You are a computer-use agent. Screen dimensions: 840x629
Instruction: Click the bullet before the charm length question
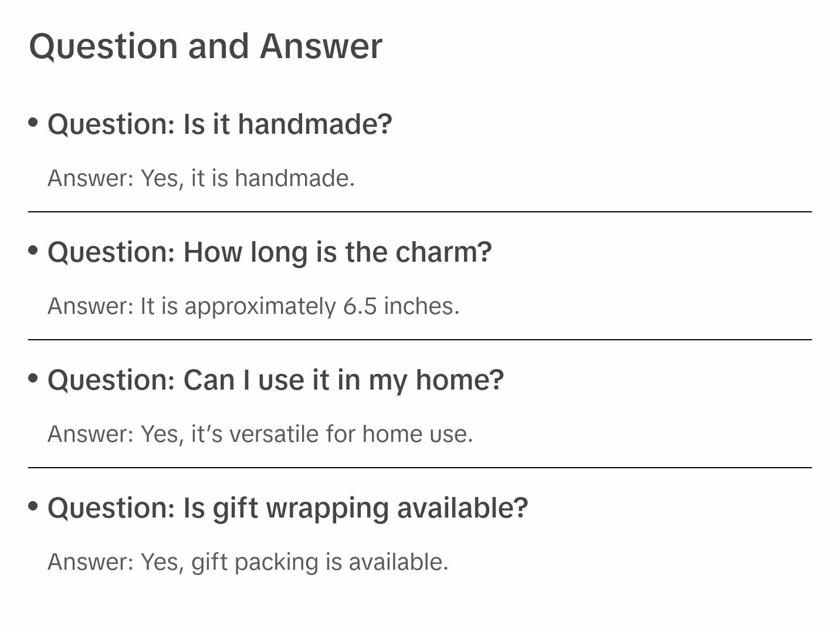(33, 250)
